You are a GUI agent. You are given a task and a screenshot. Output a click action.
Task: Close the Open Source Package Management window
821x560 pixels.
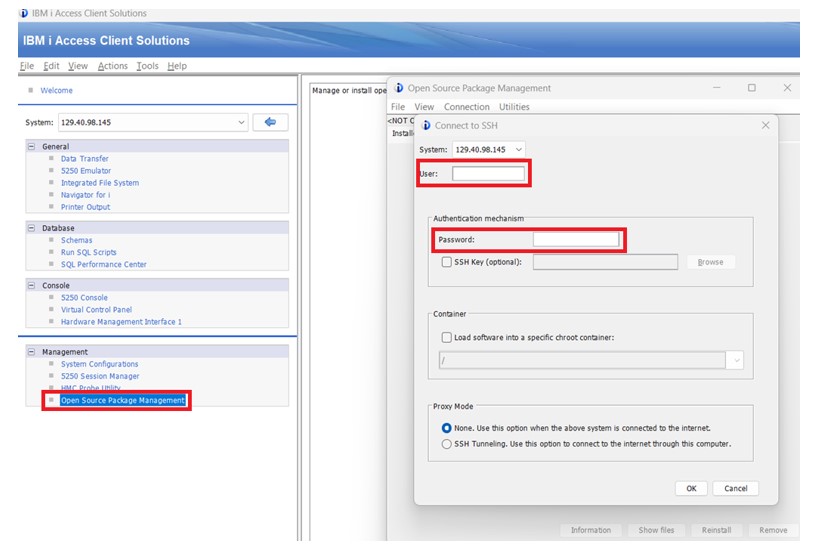point(787,87)
